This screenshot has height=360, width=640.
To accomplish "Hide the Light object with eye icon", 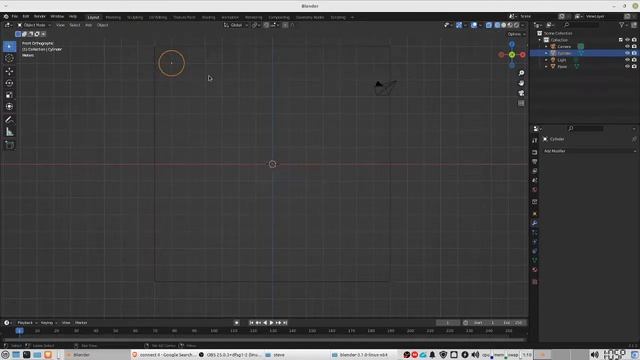I will tap(627, 60).
